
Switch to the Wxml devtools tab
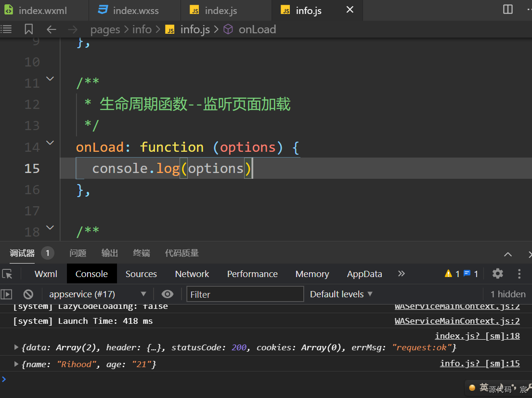click(46, 274)
